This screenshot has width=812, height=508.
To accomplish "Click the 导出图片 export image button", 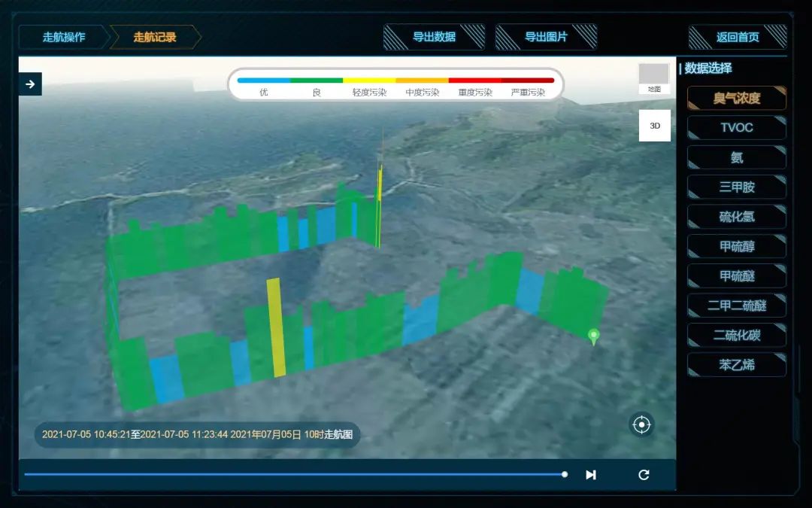I will (546, 37).
